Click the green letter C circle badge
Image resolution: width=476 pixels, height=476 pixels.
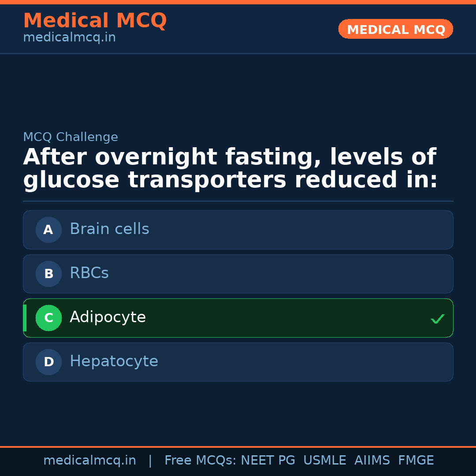click(48, 318)
